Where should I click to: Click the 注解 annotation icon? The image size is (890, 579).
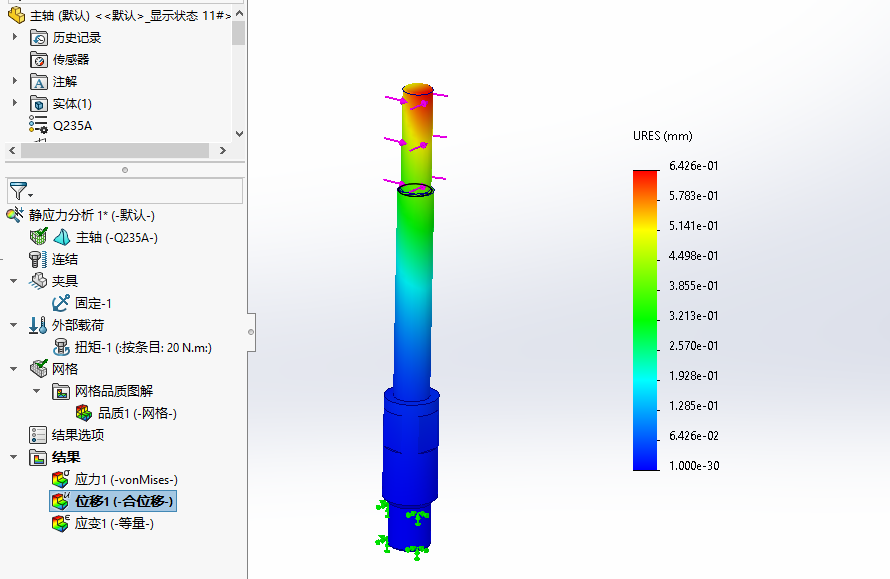click(x=39, y=82)
